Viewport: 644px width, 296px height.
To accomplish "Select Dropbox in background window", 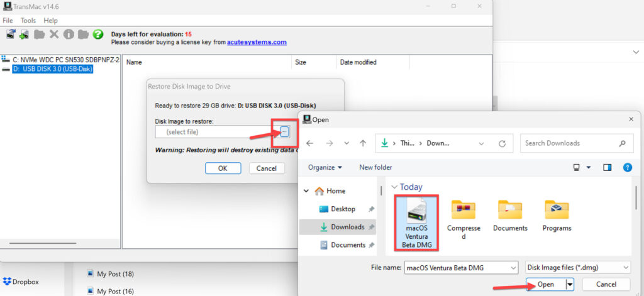I will coord(21,282).
